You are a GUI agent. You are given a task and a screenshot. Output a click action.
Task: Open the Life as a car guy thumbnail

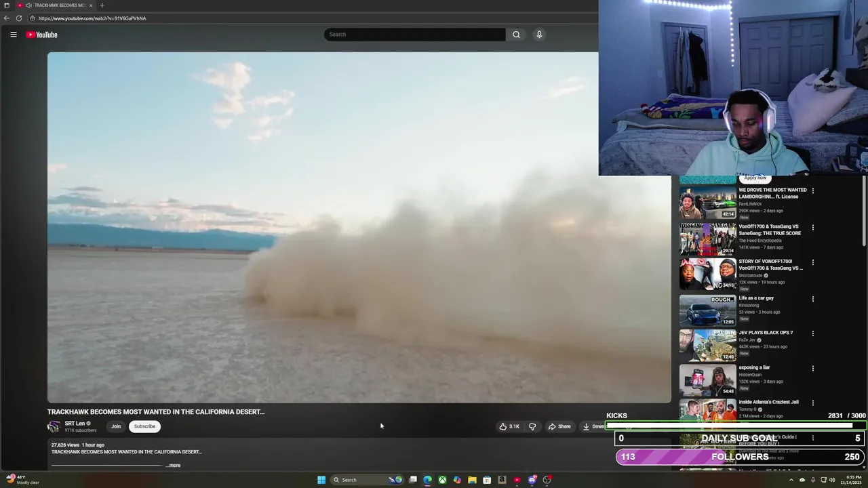pyautogui.click(x=707, y=310)
